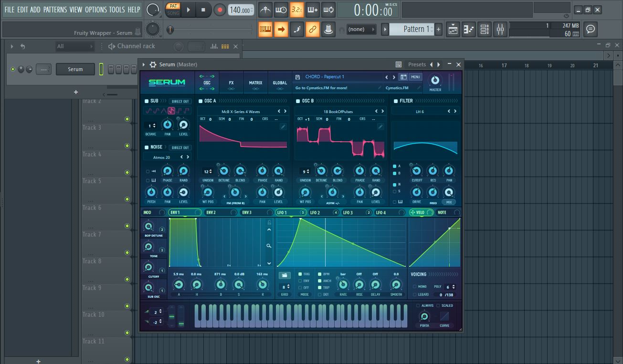Open Presets in Serum wrapper title bar
The width and height of the screenshot is (623, 364).
[x=417, y=64]
